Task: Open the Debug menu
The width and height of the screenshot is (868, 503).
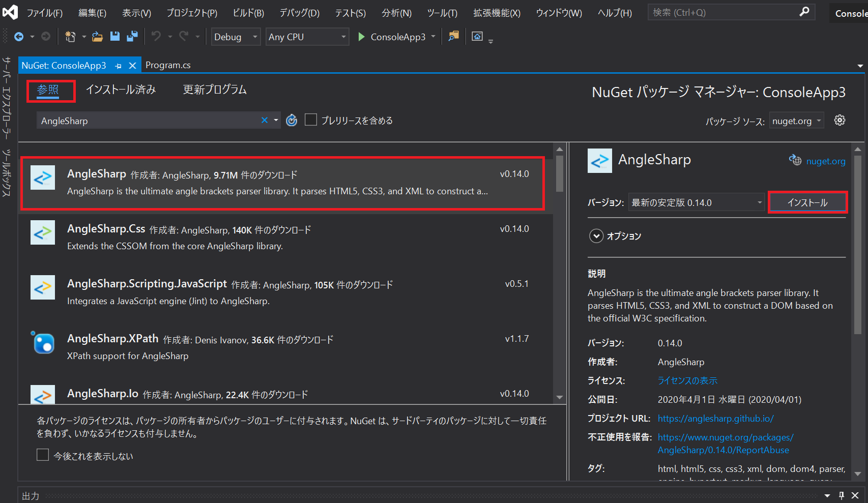Action: pyautogui.click(x=299, y=13)
